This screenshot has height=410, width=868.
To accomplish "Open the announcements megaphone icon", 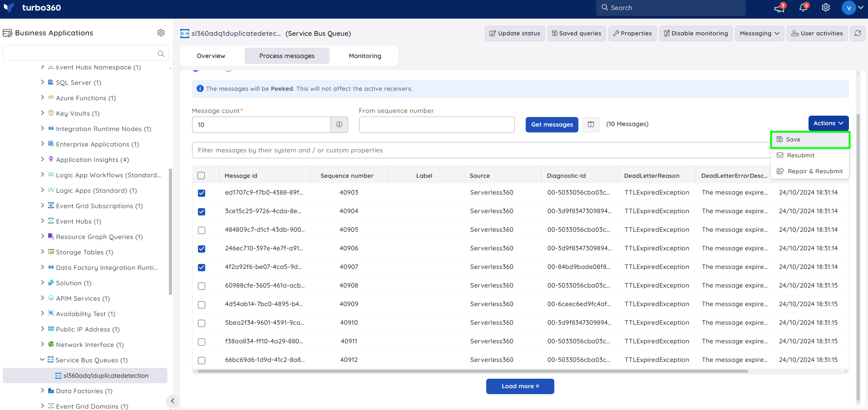I will tap(779, 8).
